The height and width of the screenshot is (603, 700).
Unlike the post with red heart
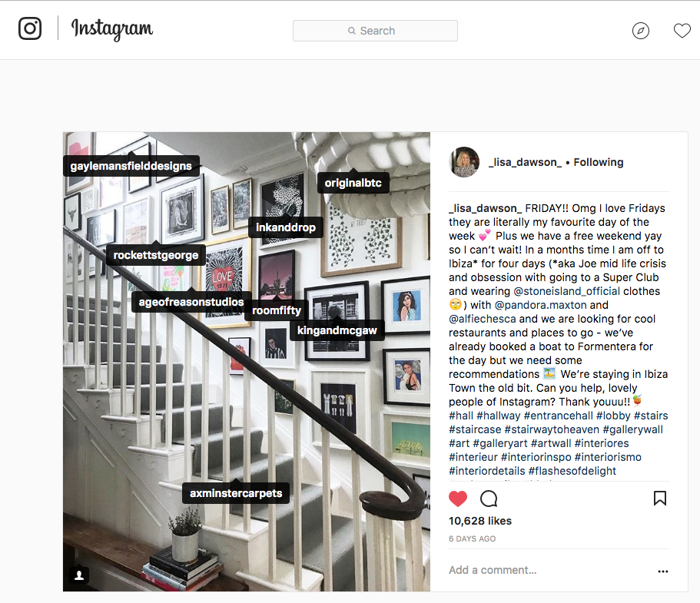coord(458,499)
